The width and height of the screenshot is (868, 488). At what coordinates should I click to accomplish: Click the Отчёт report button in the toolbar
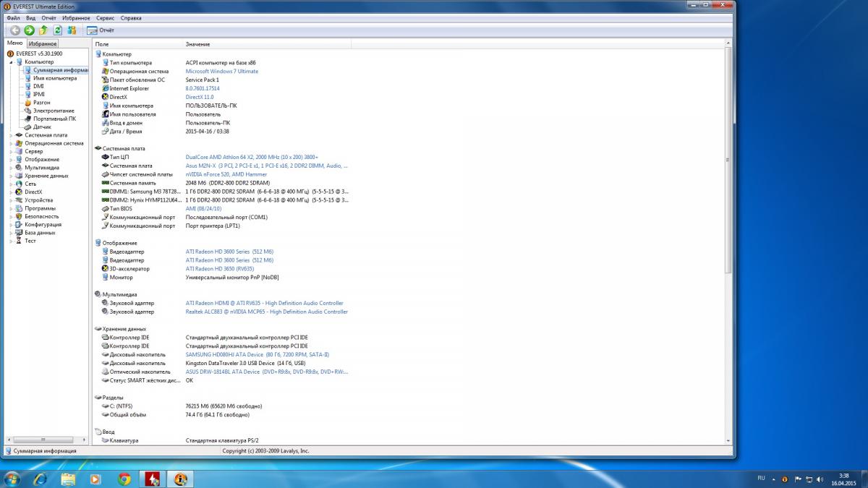(x=101, y=30)
